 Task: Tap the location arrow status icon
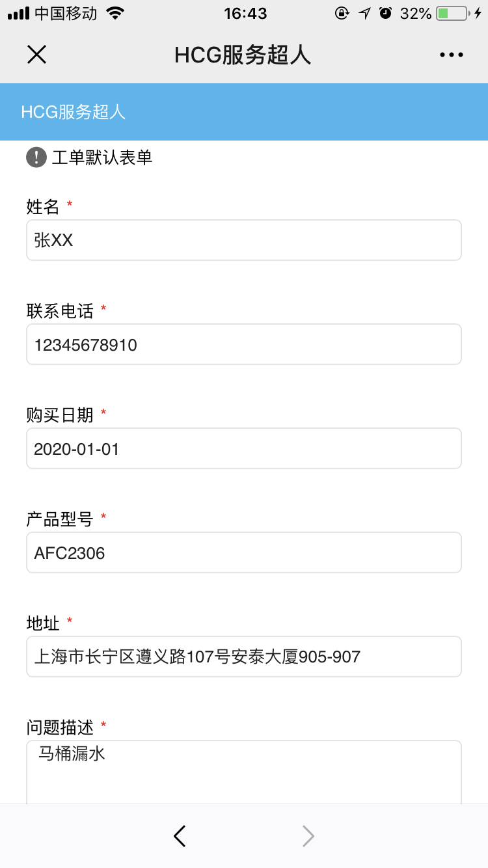tap(364, 13)
